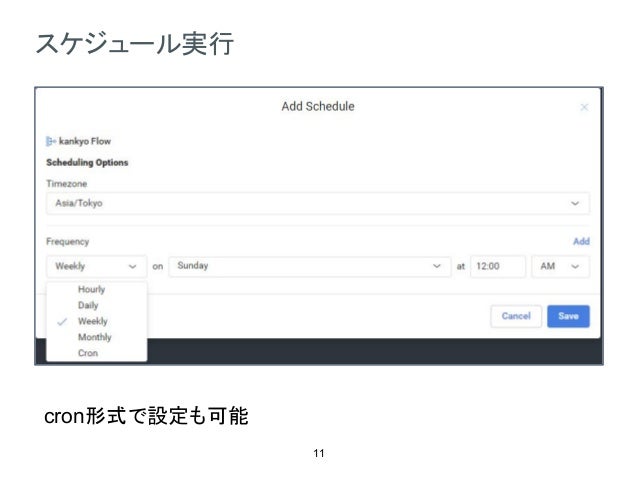Click the chevron next to AM
This screenshot has width=638, height=479.
[x=575, y=267]
